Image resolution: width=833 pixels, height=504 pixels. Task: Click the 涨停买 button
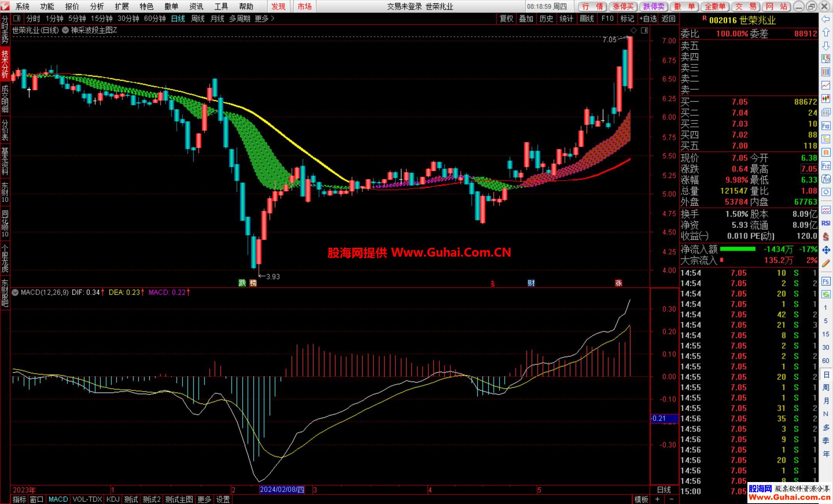tap(623, 7)
